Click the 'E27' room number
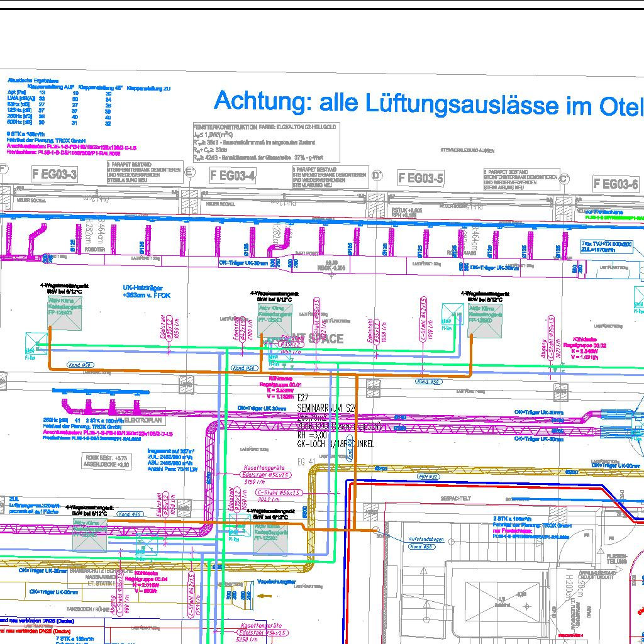 (x=303, y=397)
